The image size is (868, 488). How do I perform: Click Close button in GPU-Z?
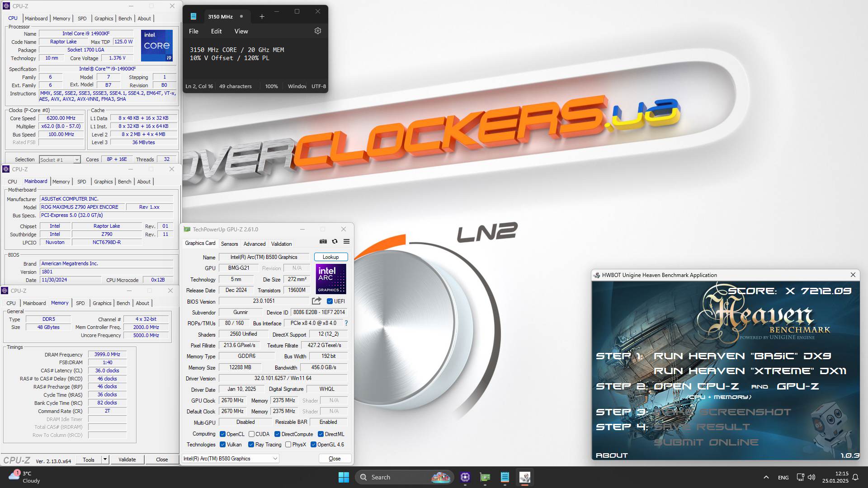[335, 459]
